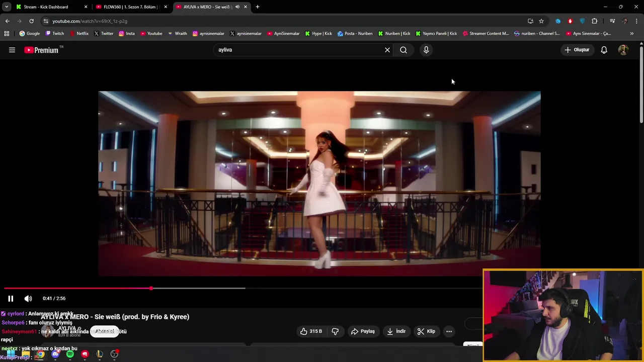Open the YouTube guide hamburger menu

point(12,50)
